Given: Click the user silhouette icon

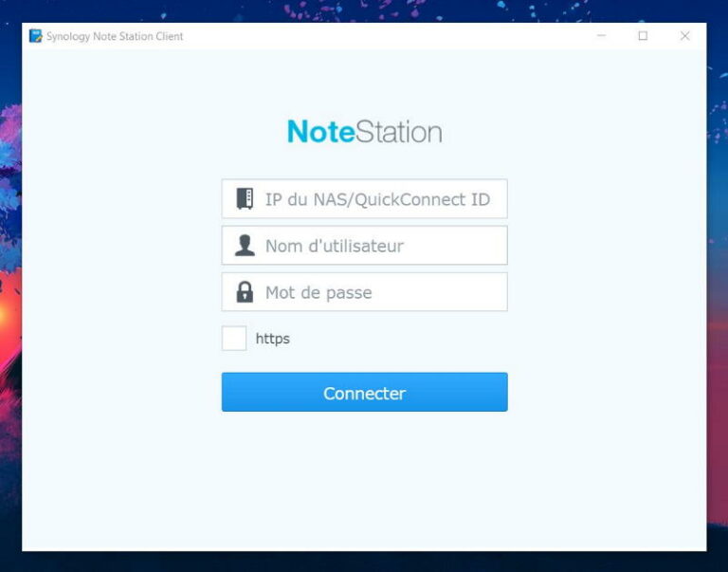Looking at the screenshot, I should pyautogui.click(x=245, y=246).
